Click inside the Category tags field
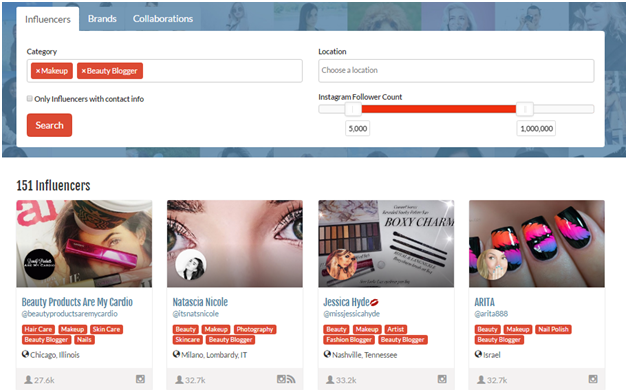Image resolution: width=628 pixels, height=392 pixels. click(x=222, y=71)
